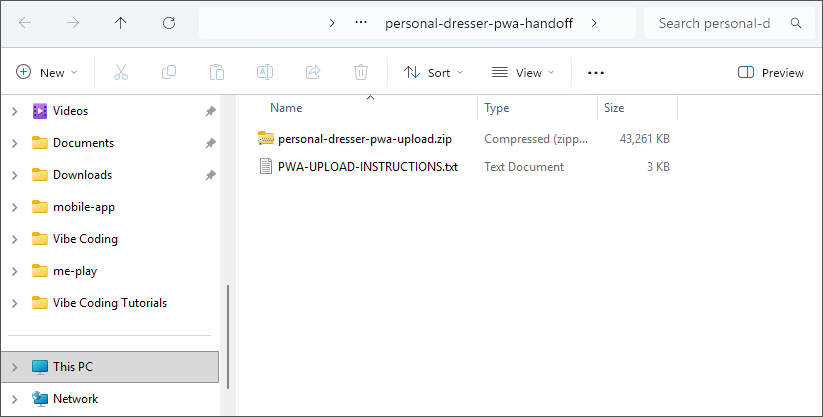Click the Compressed (zipp... type cell
823x417 pixels.
point(536,139)
